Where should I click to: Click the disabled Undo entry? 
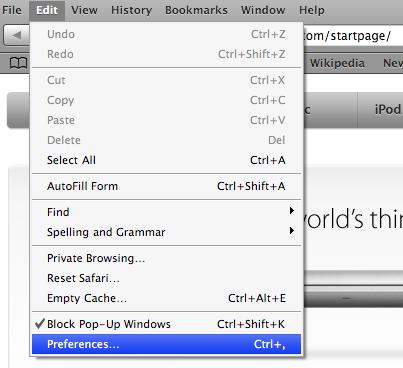166,34
